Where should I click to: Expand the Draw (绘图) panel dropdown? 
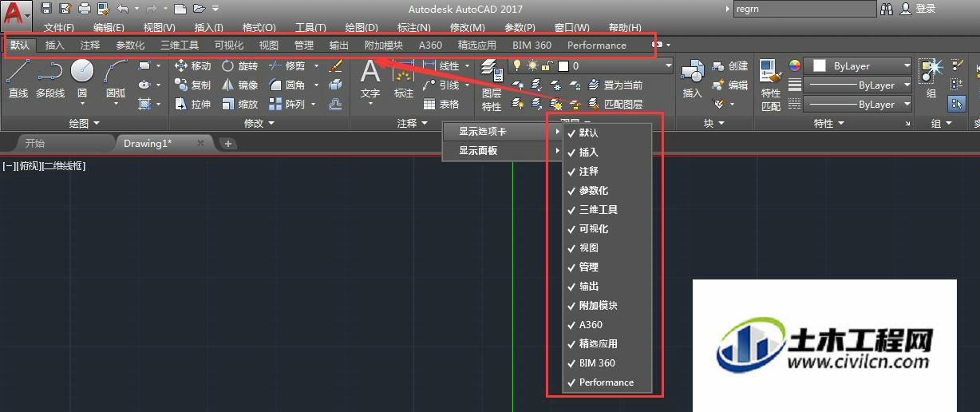[85, 124]
